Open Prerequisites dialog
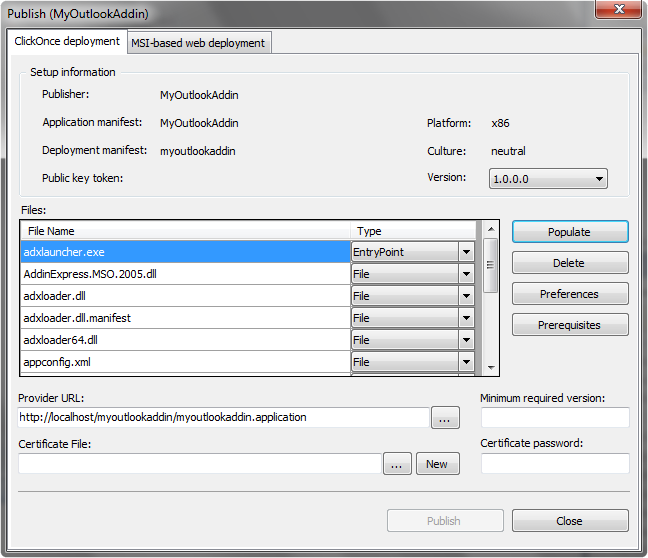 click(x=570, y=325)
